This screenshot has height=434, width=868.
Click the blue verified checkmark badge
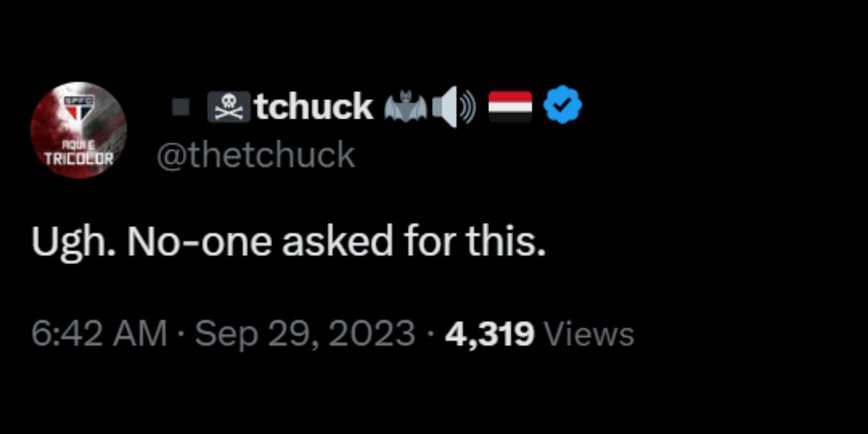click(562, 105)
